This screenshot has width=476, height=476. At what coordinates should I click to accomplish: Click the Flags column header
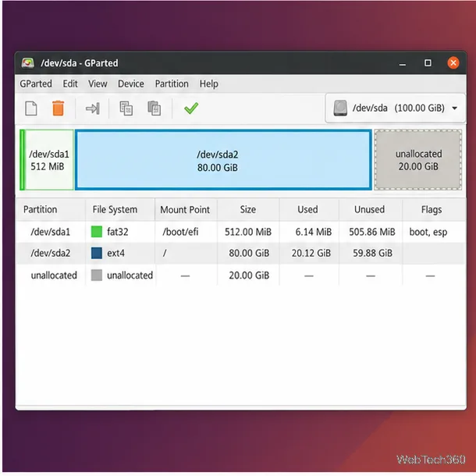[432, 209]
